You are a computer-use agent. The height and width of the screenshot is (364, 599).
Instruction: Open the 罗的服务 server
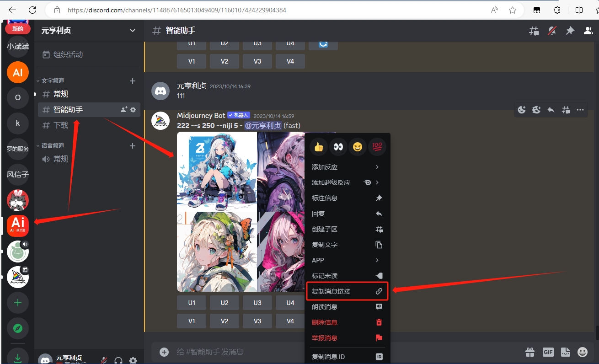[18, 149]
